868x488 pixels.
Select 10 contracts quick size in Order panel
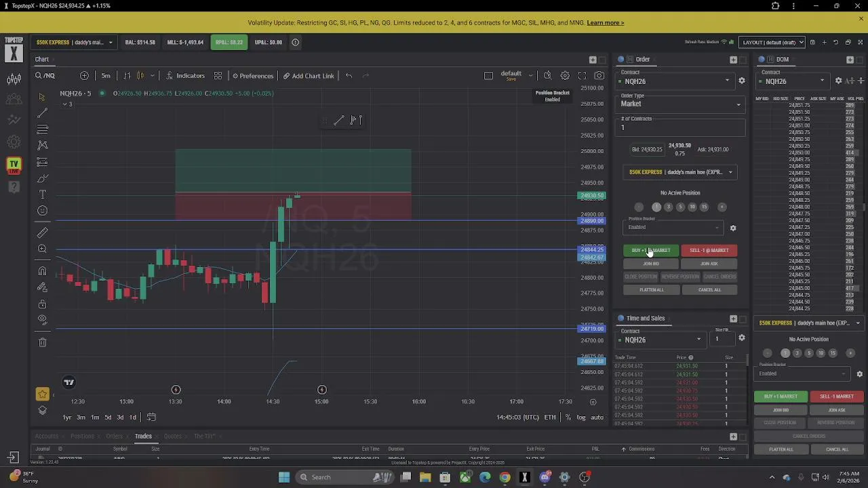tap(692, 207)
